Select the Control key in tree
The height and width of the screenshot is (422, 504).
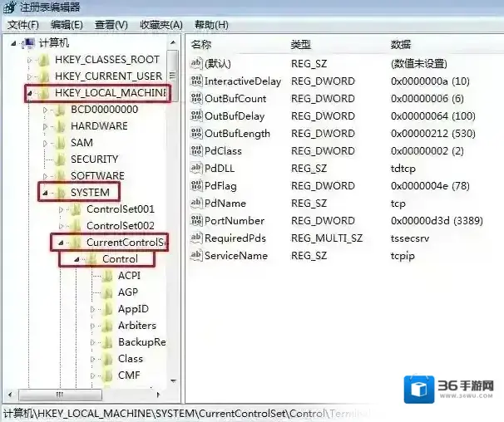point(120,259)
